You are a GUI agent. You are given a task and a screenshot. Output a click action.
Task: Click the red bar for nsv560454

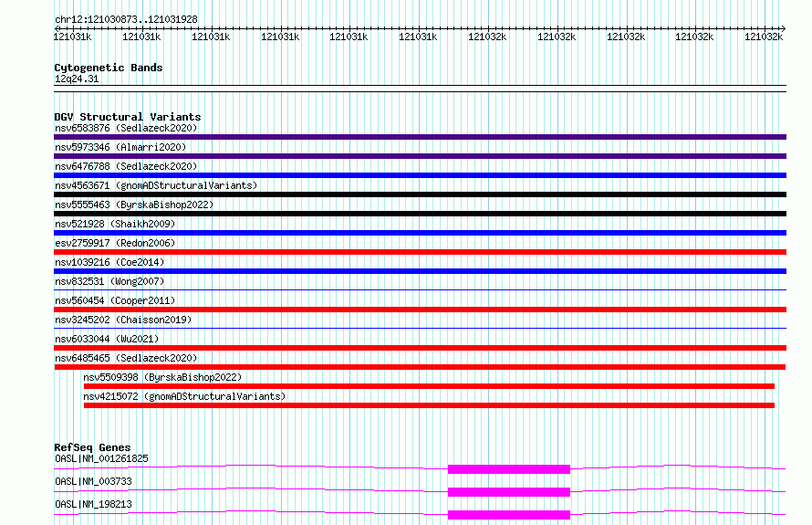click(420, 310)
